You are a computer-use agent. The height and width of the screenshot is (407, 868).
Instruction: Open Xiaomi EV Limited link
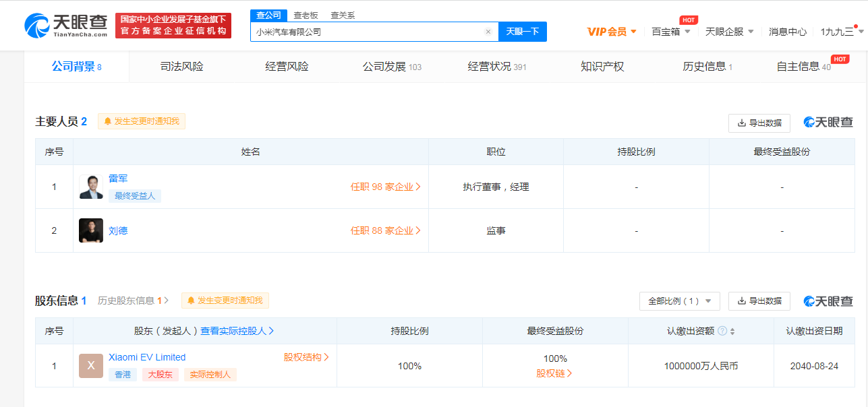click(x=147, y=357)
